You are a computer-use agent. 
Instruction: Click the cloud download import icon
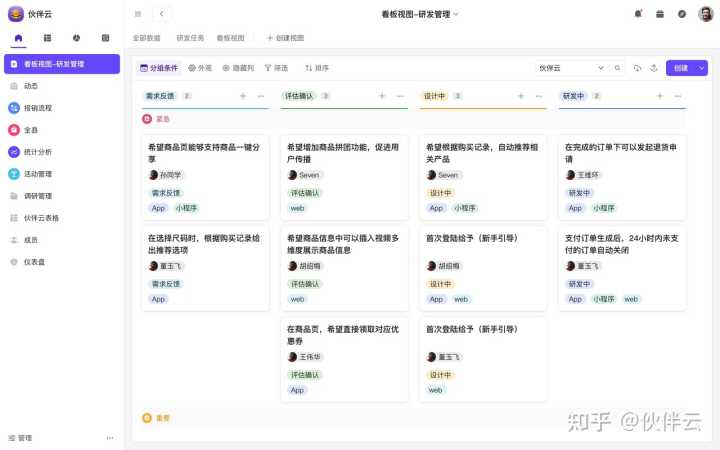[637, 68]
